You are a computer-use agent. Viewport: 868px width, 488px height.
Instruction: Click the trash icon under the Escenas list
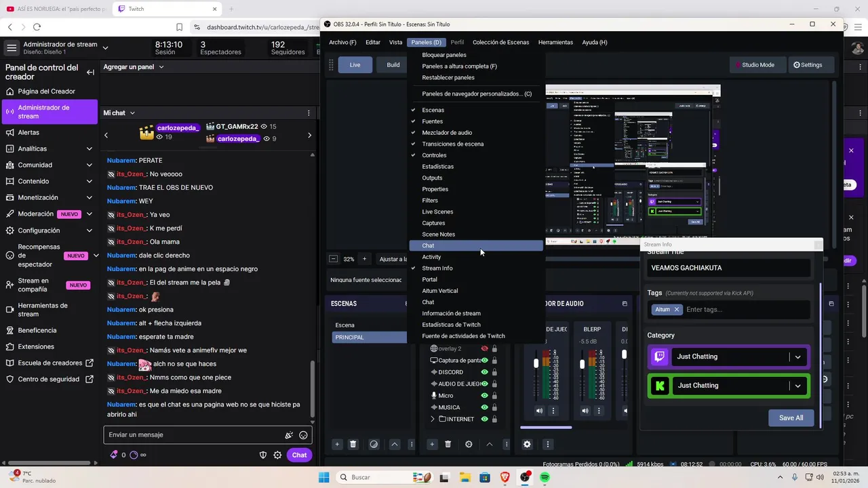353,445
